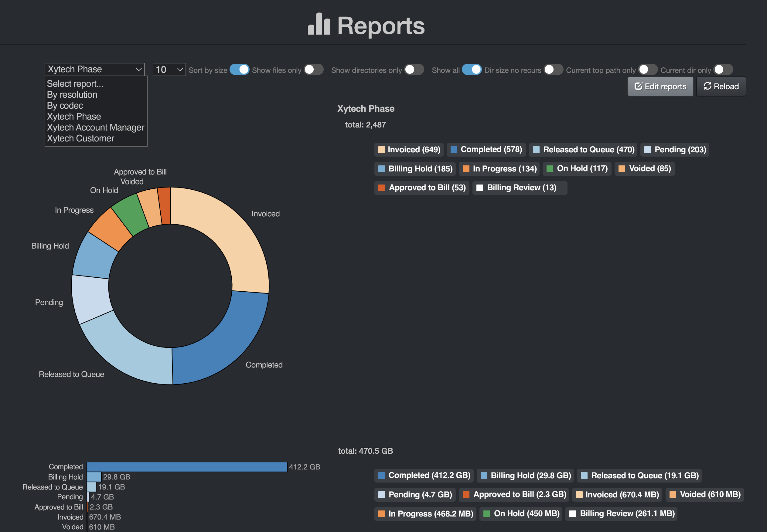Open the item count dropdown showing 10
Image resolution: width=767 pixels, height=532 pixels.
(x=169, y=70)
